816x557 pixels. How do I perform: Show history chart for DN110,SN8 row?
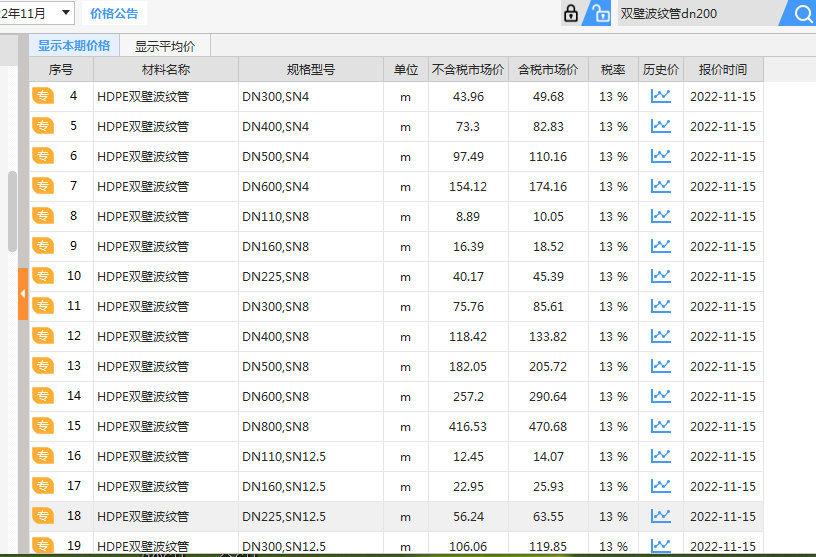tap(660, 217)
